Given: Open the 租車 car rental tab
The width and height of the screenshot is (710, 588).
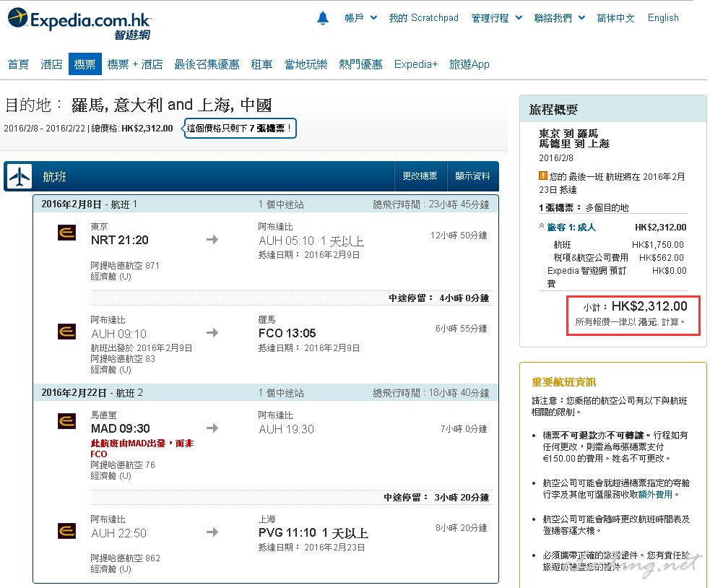Looking at the screenshot, I should (261, 64).
